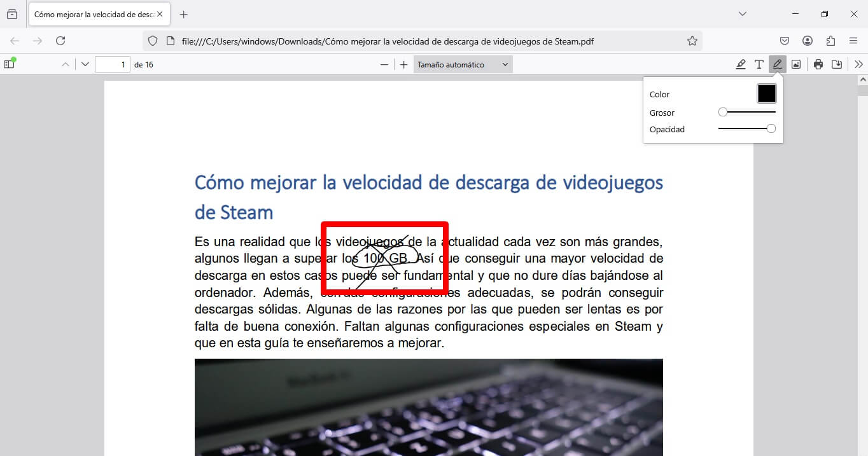Click the 'Color' label in draw panel
The height and width of the screenshot is (456, 868).
tap(659, 94)
